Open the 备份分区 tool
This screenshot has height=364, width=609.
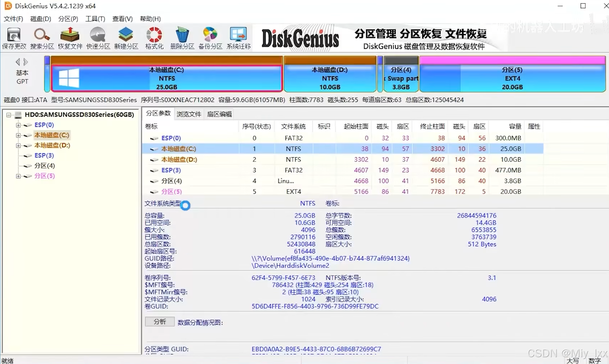click(210, 38)
